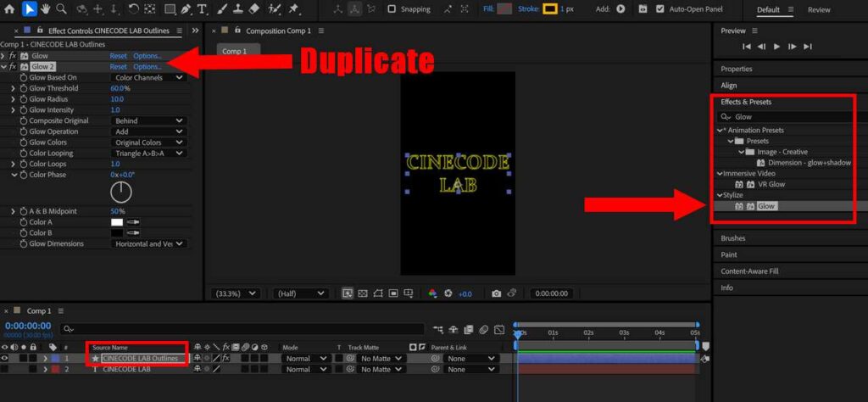The height and width of the screenshot is (402, 868).
Task: Click Reset for the first Glow effect
Action: point(118,56)
